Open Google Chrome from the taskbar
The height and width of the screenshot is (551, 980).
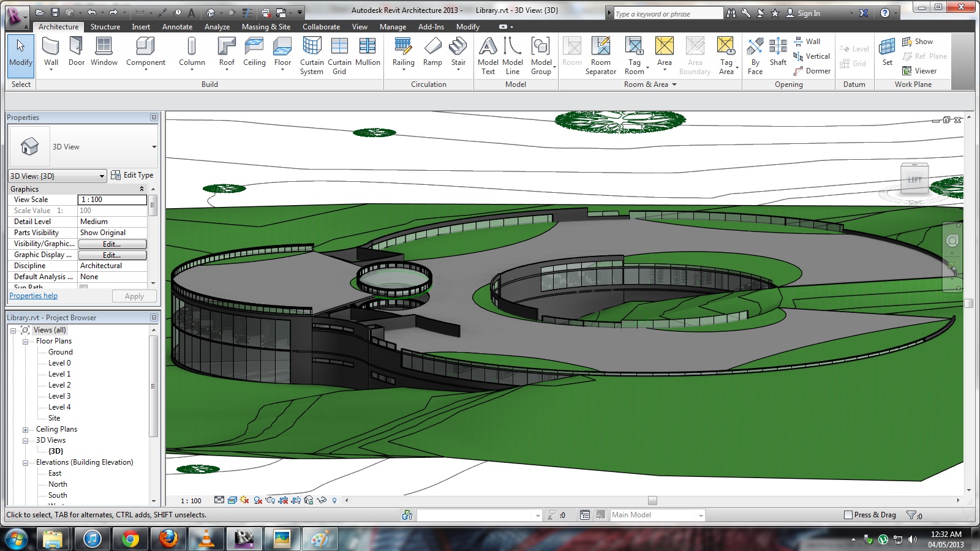pos(130,539)
